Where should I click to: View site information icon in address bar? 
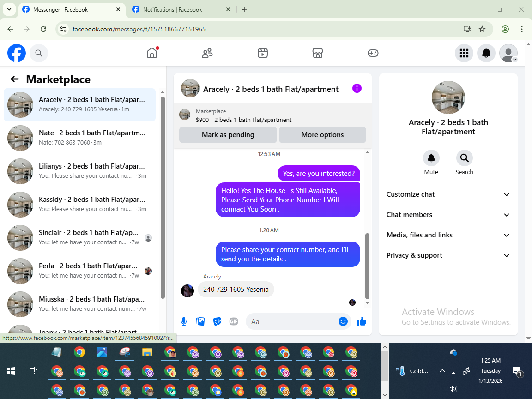[63, 29]
